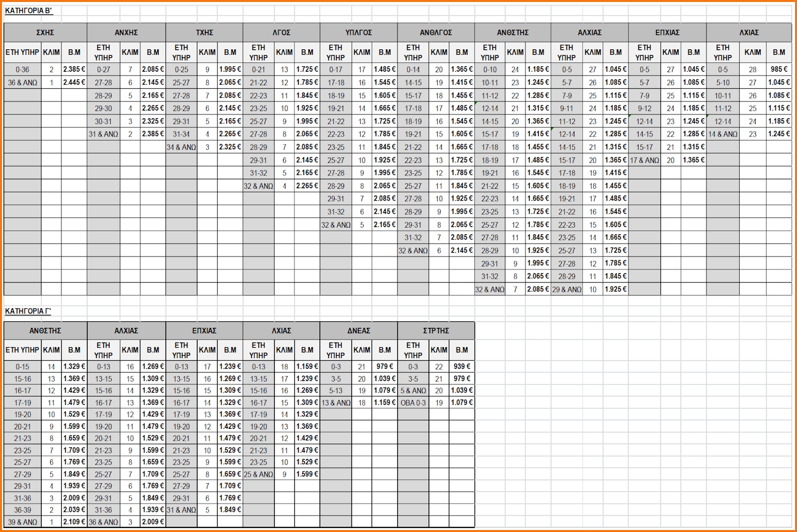Select the 1.599 € cell in the 25 & ΑΝΩ row
Viewport: 797px width, 532px height.
click(307, 474)
